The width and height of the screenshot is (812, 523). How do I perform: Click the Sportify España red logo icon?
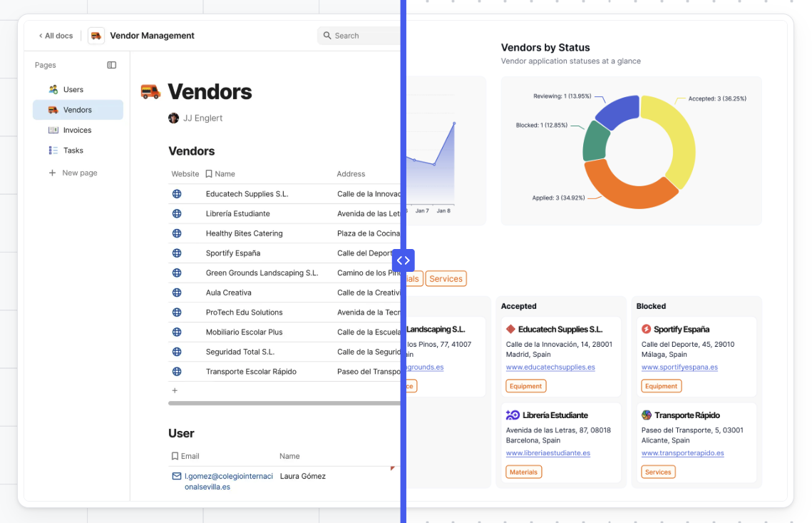pos(647,329)
